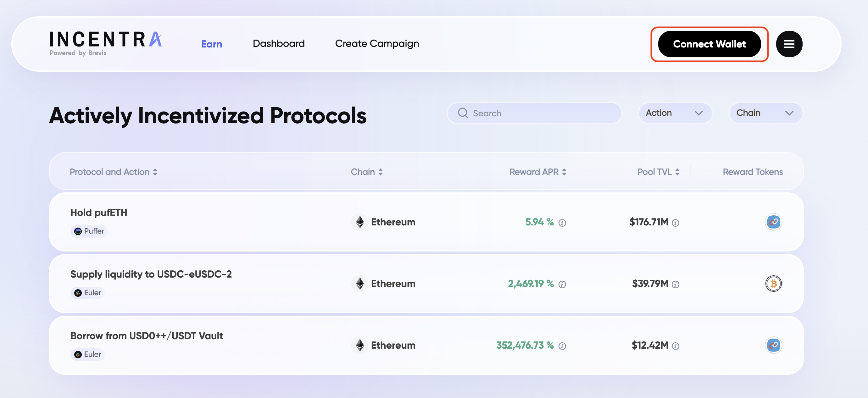Viewport: 868px width, 398px height.
Task: Expand the Chain filter dropdown
Action: pos(765,113)
